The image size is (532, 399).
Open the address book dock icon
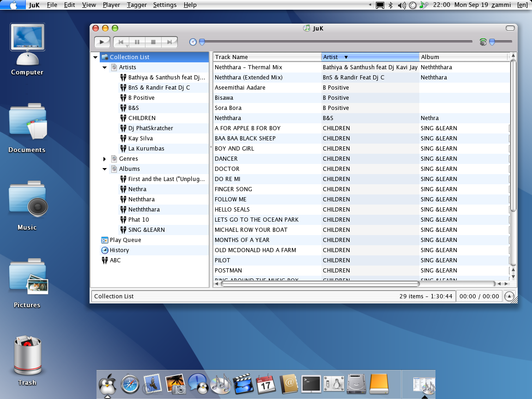click(x=288, y=384)
